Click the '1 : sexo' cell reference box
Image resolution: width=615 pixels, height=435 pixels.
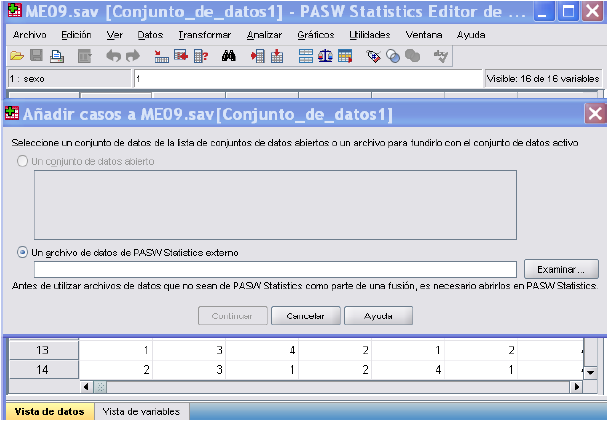[x=69, y=78]
